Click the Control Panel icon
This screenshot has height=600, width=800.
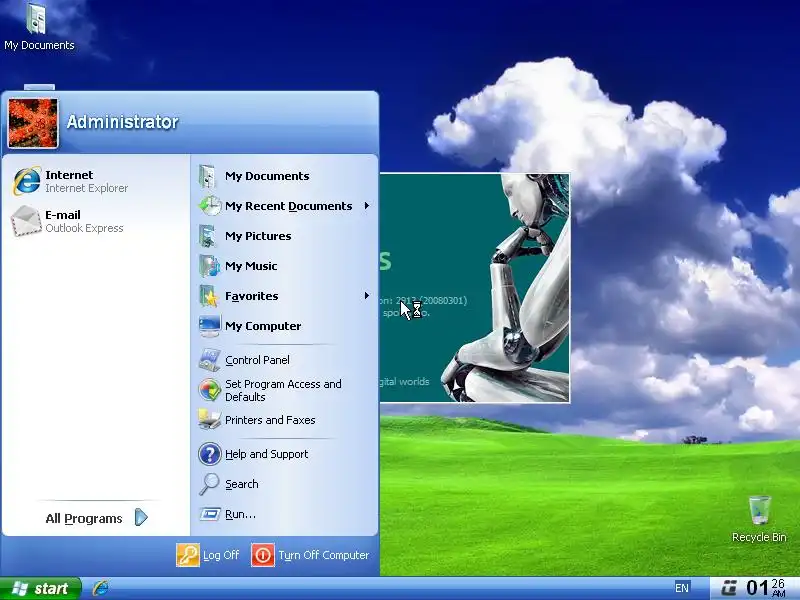coord(209,360)
